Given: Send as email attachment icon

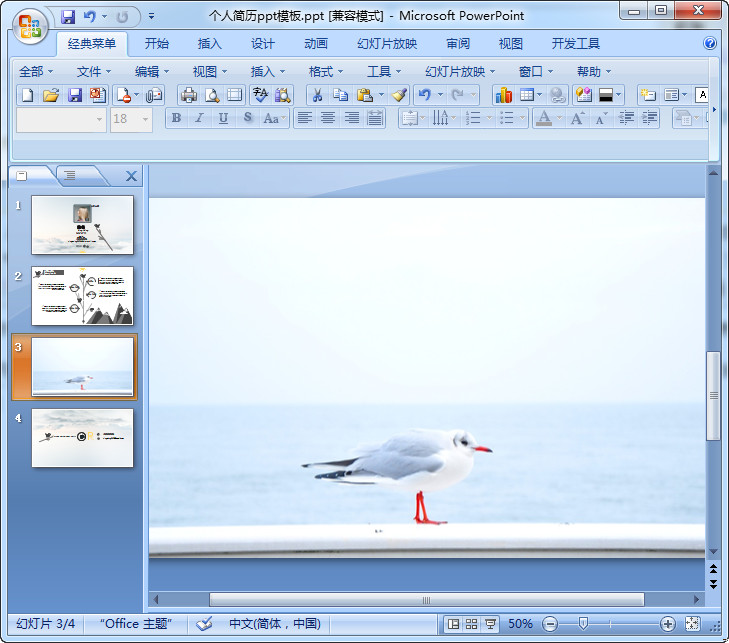Looking at the screenshot, I should 154,95.
